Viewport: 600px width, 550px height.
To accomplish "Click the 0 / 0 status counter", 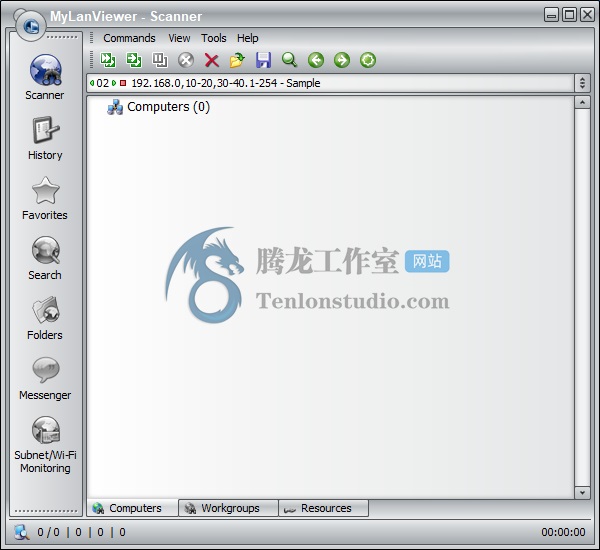I will pos(49,532).
